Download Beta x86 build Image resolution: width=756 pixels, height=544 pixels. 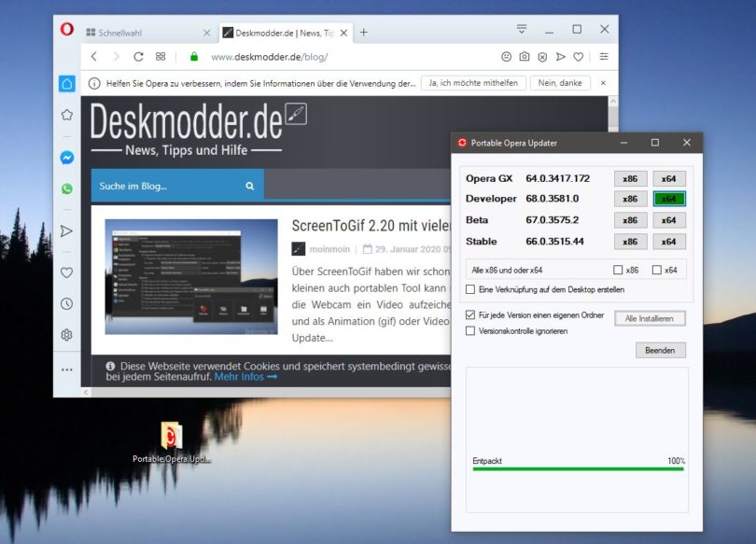[630, 220]
